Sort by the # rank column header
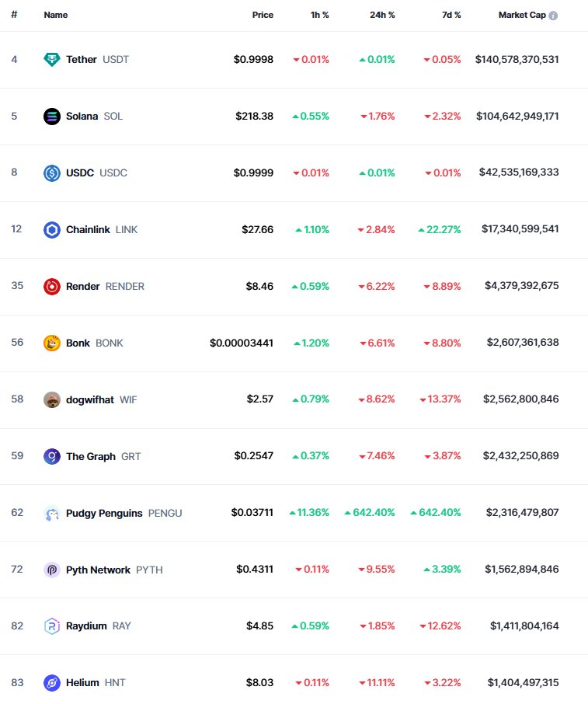 (14, 15)
